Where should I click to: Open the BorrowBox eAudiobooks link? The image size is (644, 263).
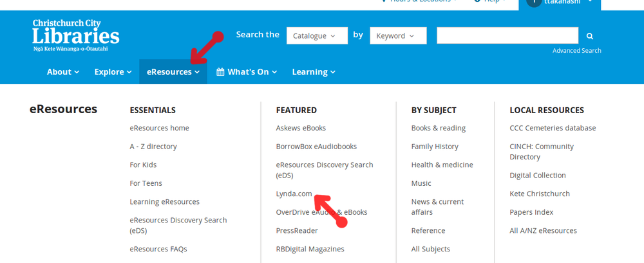point(317,147)
